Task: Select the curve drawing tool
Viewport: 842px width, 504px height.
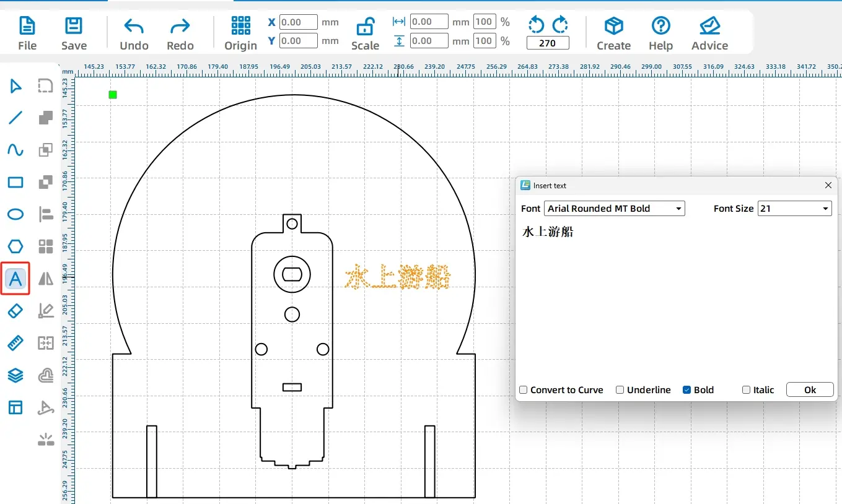Action: coord(15,150)
